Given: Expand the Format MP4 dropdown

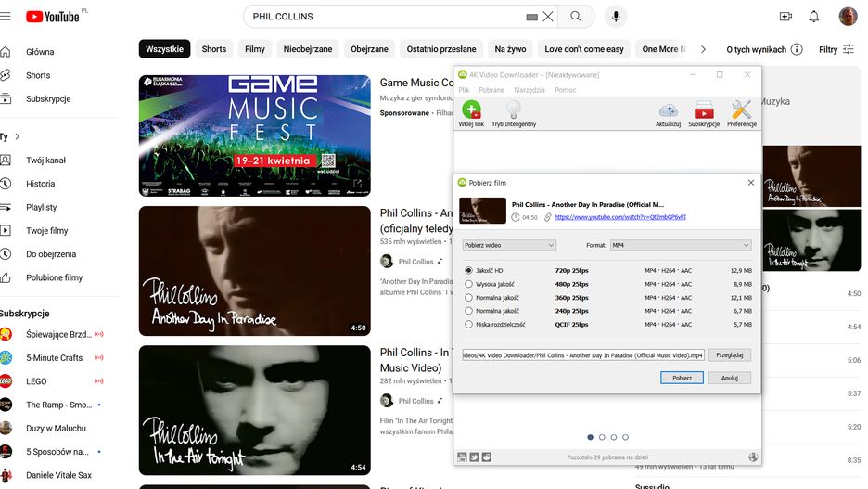Looking at the screenshot, I should (680, 245).
